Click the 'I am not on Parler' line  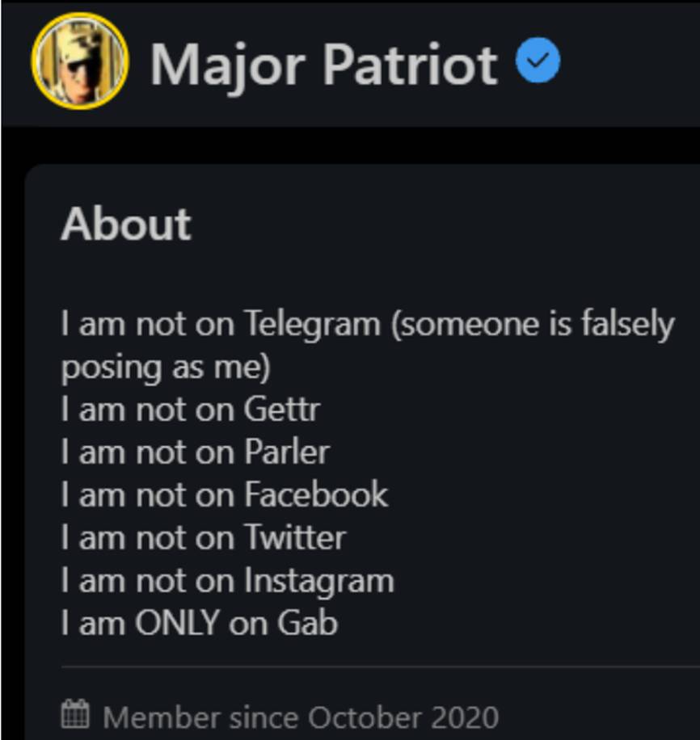196,452
